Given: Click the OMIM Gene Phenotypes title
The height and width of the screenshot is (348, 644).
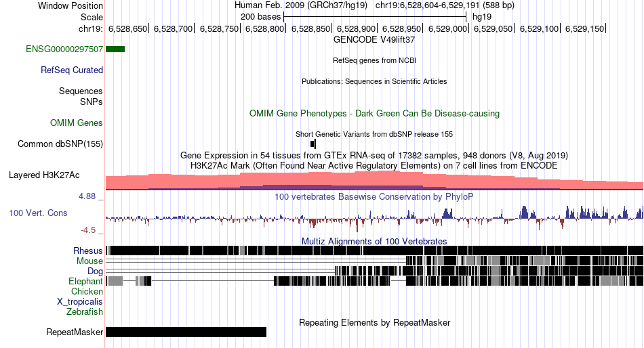Looking at the screenshot, I should pyautogui.click(x=374, y=113).
